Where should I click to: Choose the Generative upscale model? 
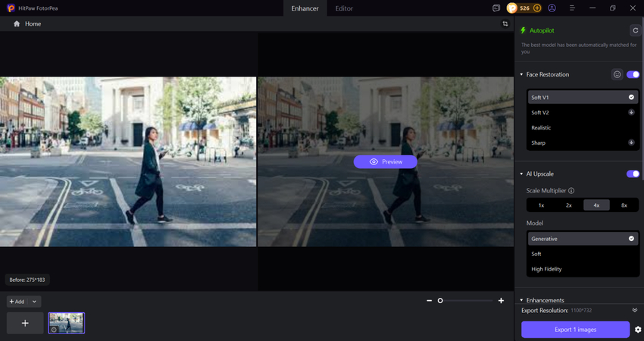[x=583, y=239]
